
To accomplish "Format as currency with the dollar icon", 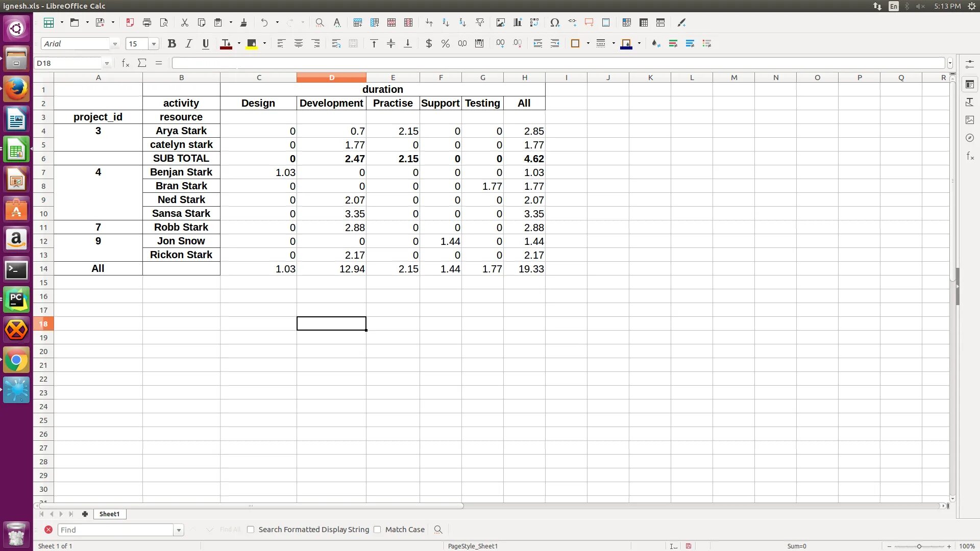I will [x=429, y=44].
